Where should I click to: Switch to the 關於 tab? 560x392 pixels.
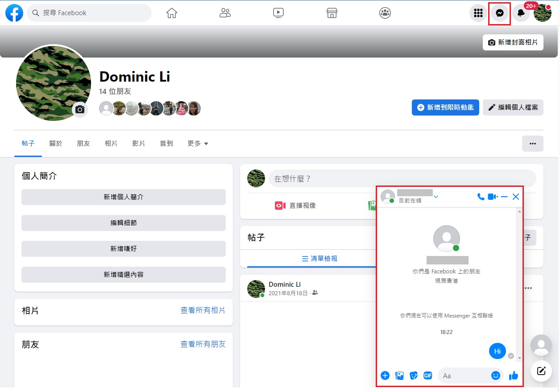click(56, 144)
